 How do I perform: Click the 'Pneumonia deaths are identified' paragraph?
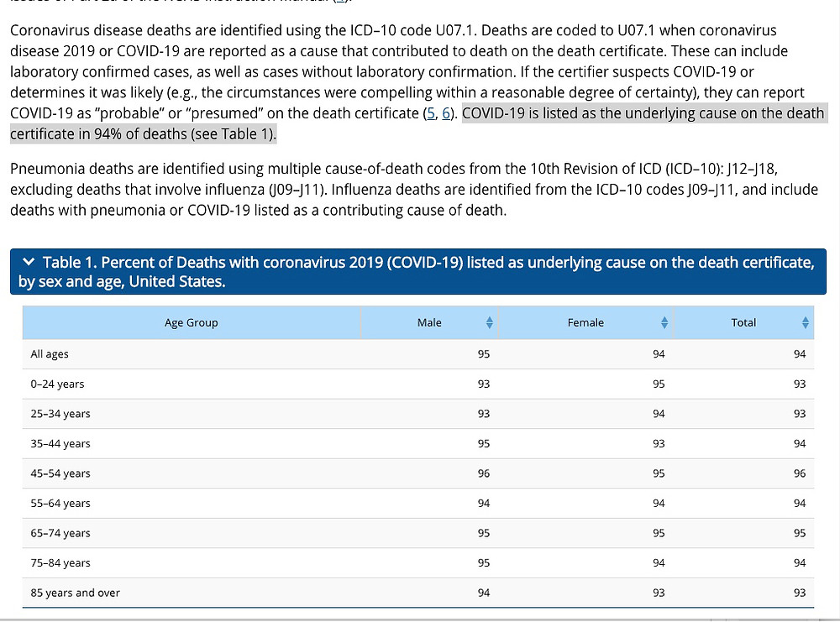tap(414, 190)
